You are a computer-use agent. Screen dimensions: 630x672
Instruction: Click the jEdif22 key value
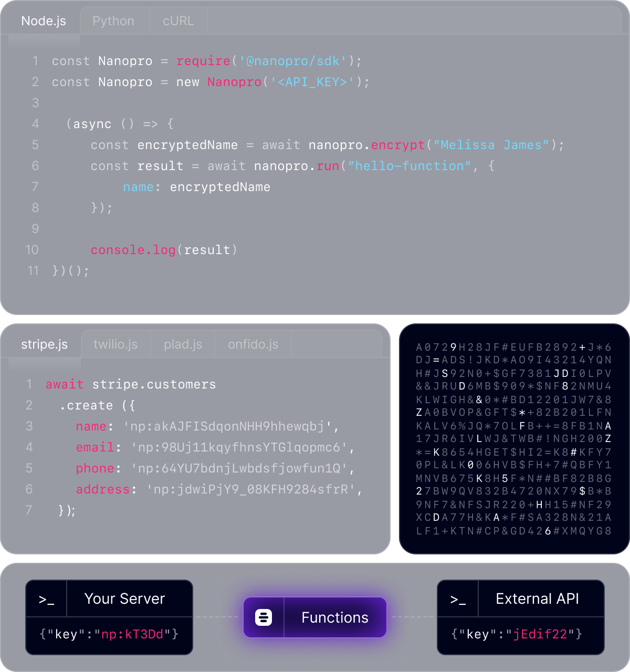(x=540, y=634)
